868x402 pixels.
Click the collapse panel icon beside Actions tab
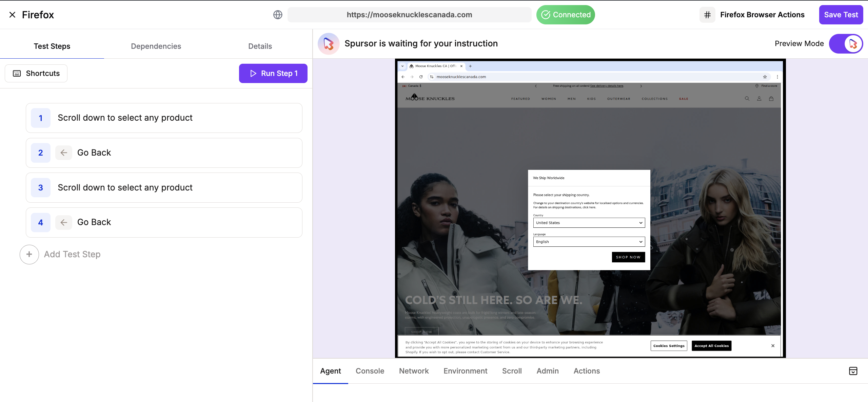point(853,371)
